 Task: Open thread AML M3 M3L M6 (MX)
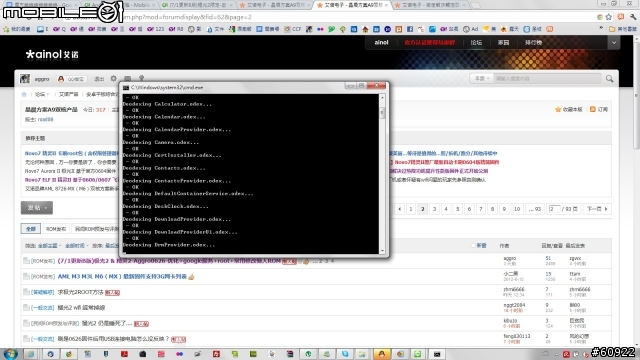pyautogui.click(x=122, y=277)
